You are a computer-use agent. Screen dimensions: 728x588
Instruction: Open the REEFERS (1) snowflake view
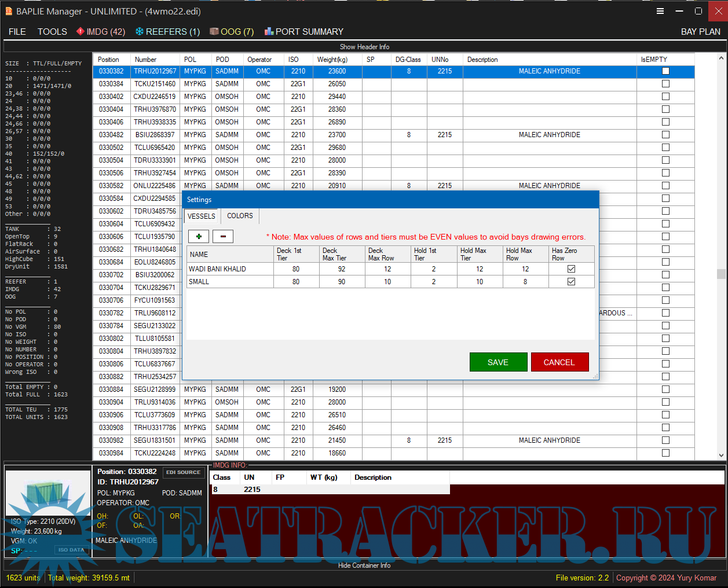tap(167, 32)
